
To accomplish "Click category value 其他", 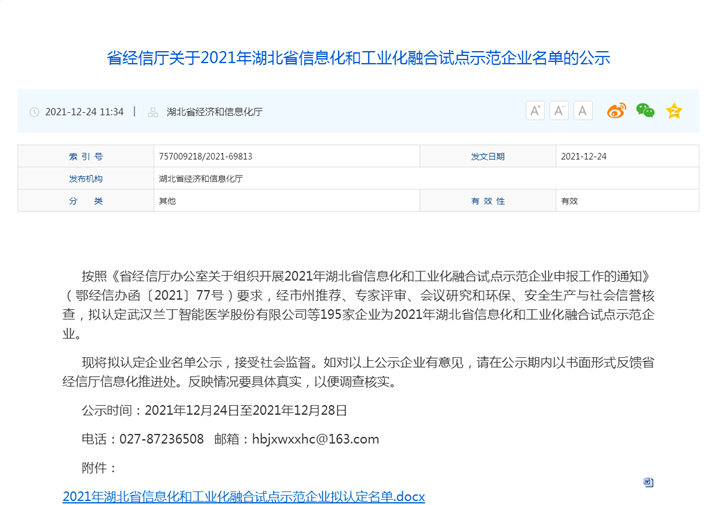I will pos(167,201).
